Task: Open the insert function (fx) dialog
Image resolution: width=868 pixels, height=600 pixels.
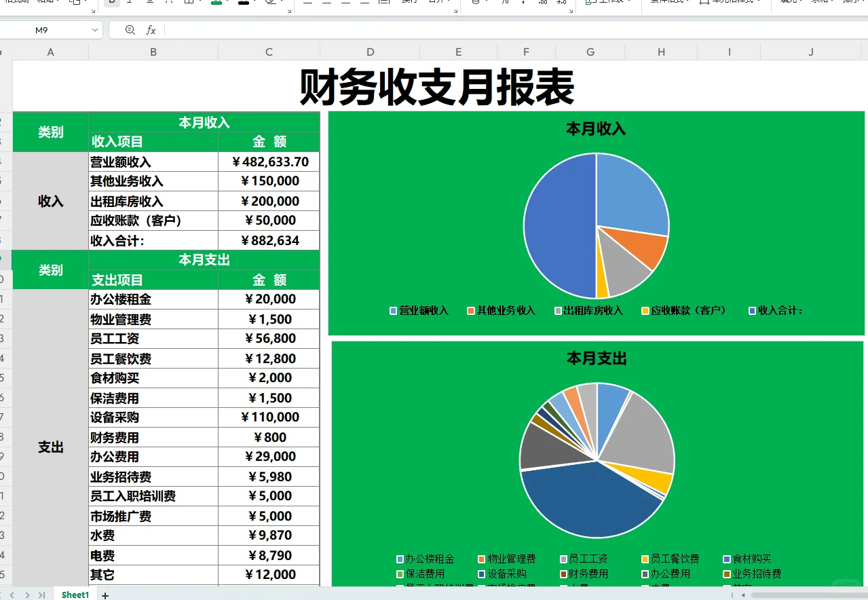Action: pos(151,30)
